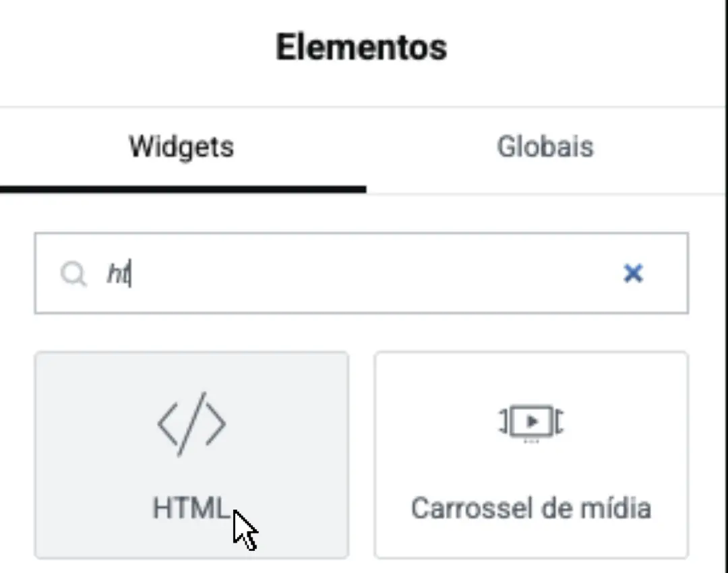The height and width of the screenshot is (573, 728).
Task: Click the Carrossel de mídia label text
Action: point(531,509)
